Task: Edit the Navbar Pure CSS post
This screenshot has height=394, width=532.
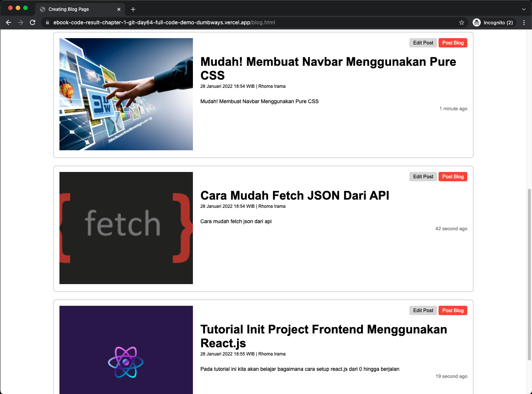Action: (423, 43)
